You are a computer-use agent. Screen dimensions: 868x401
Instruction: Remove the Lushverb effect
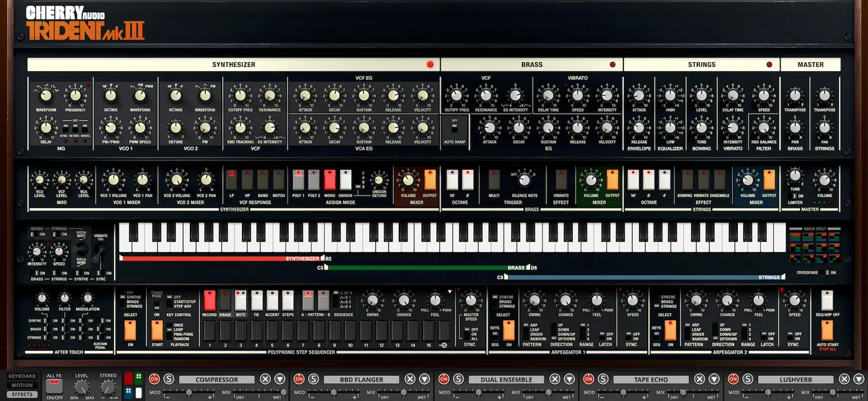point(844,379)
